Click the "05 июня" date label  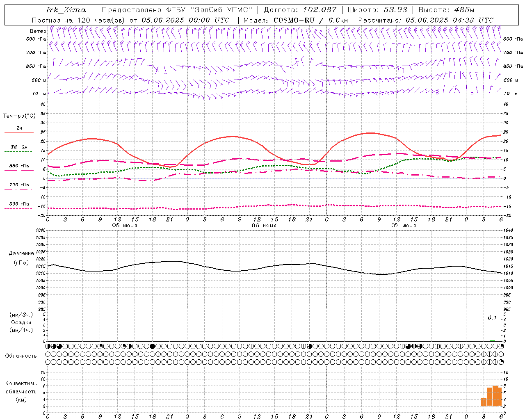click(x=125, y=225)
